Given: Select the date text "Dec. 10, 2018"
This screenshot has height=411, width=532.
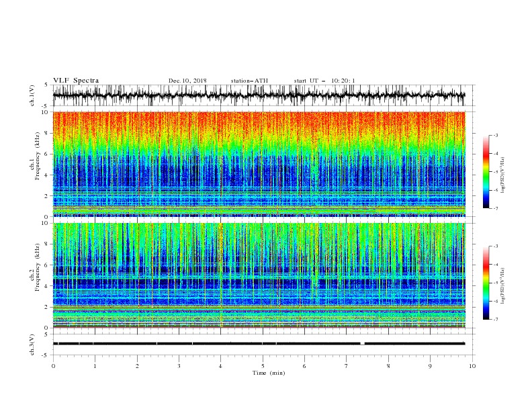Looking at the screenshot, I should click(x=187, y=81).
